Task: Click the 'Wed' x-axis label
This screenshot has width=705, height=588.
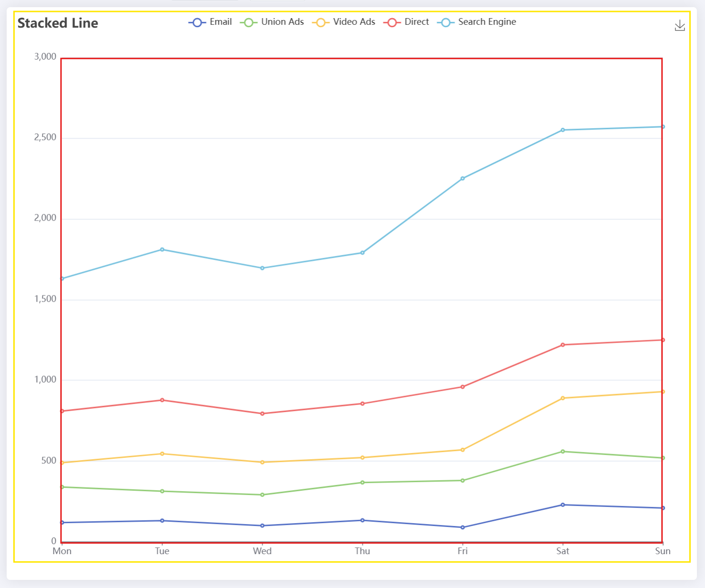Action: pos(262,551)
